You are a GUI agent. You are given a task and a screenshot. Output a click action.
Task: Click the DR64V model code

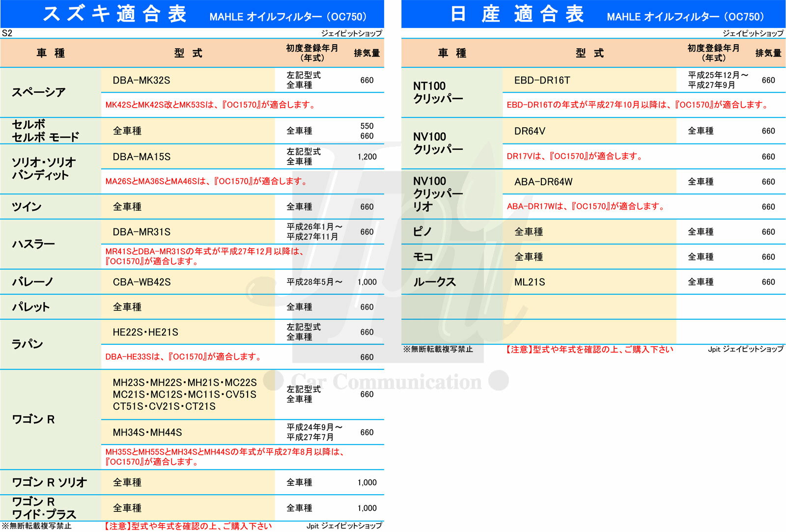pyautogui.click(x=530, y=131)
